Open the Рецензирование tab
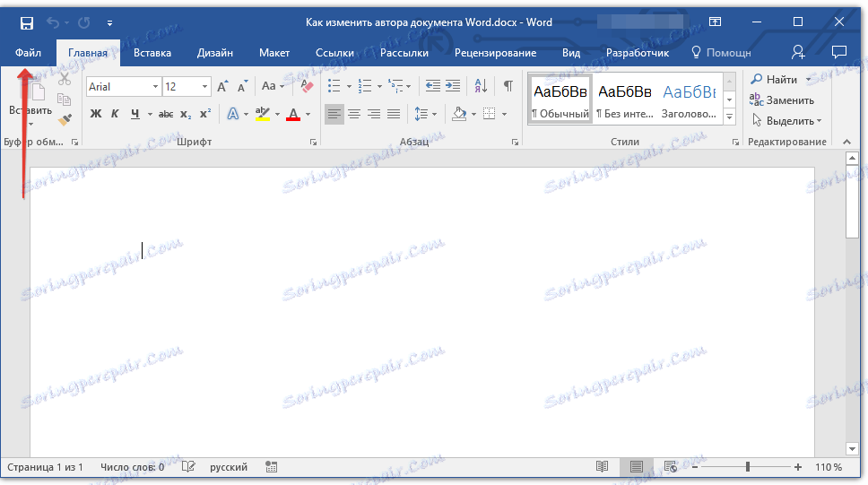 pyautogui.click(x=496, y=53)
